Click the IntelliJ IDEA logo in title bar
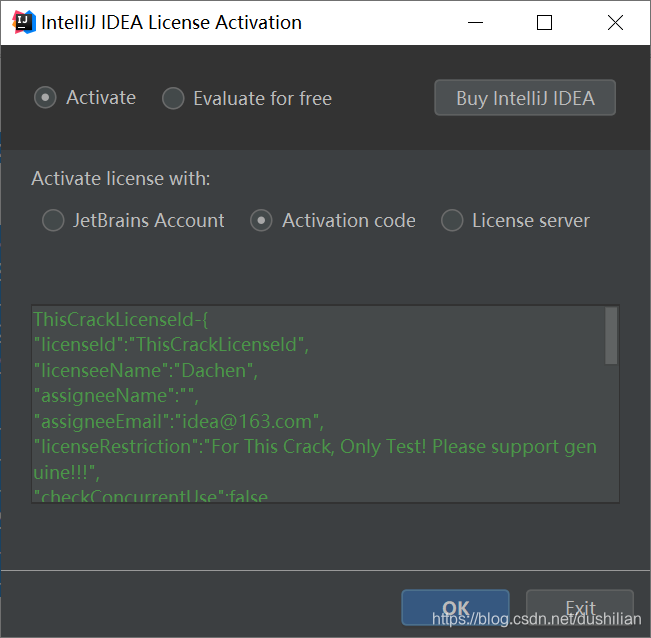Screen dimensions: 651x638 [23, 22]
